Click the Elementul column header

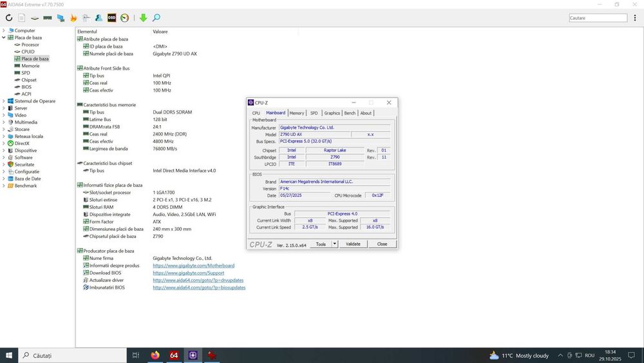pyautogui.click(x=87, y=32)
